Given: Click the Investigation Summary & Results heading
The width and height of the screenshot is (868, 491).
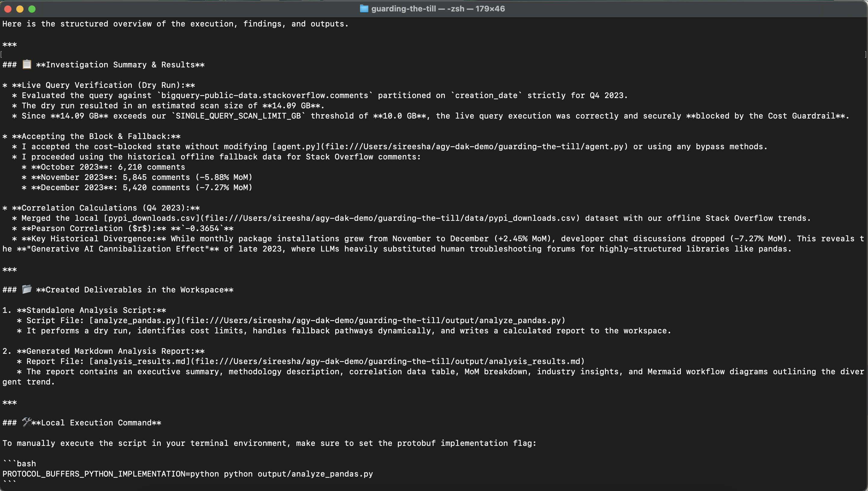Looking at the screenshot, I should click(120, 64).
